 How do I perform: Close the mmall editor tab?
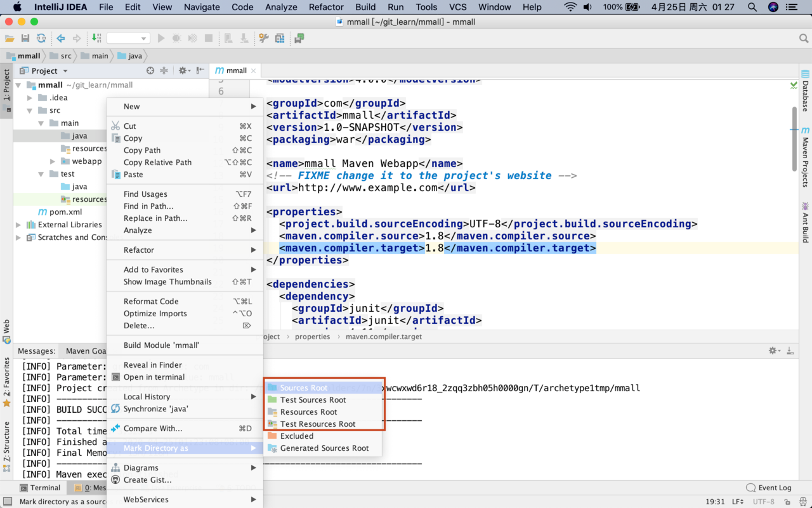[254, 70]
